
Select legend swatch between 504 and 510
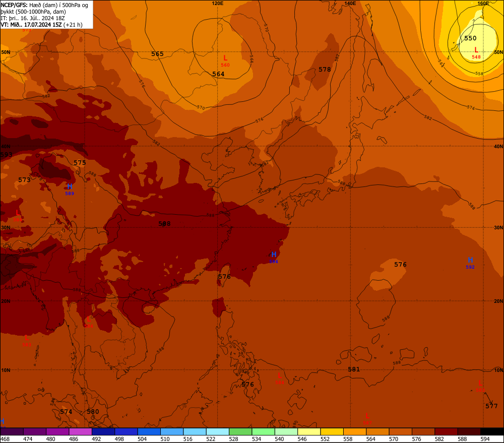coord(149,431)
